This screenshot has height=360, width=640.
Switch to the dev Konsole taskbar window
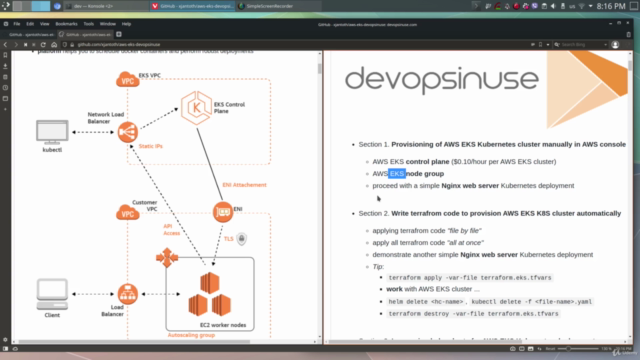pos(107,6)
